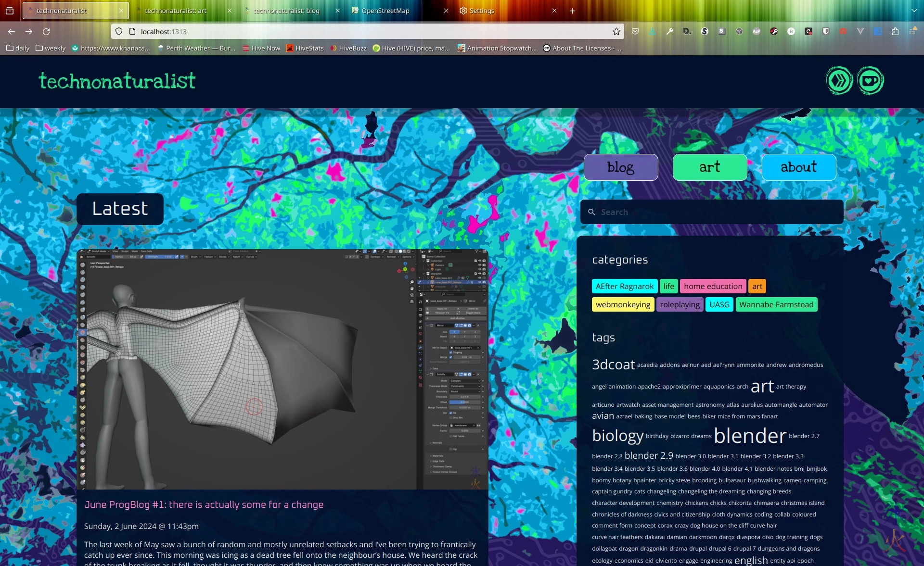Open the Adblock Plus extension icon

click(757, 31)
